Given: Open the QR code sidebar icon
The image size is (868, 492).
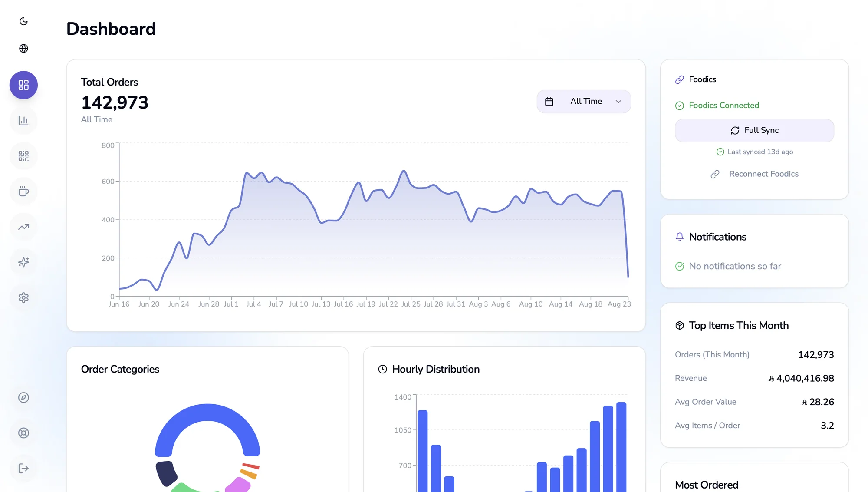Looking at the screenshot, I should pos(23,156).
